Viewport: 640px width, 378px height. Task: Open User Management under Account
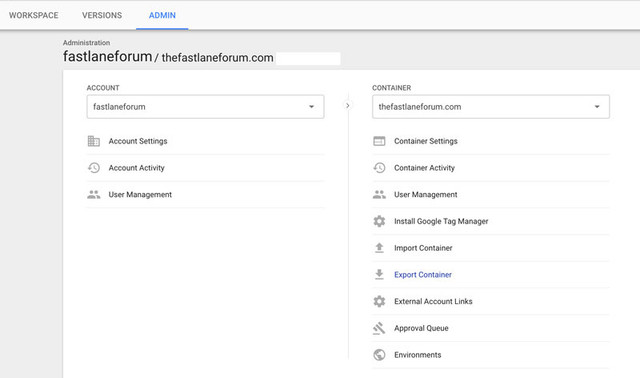click(x=140, y=195)
